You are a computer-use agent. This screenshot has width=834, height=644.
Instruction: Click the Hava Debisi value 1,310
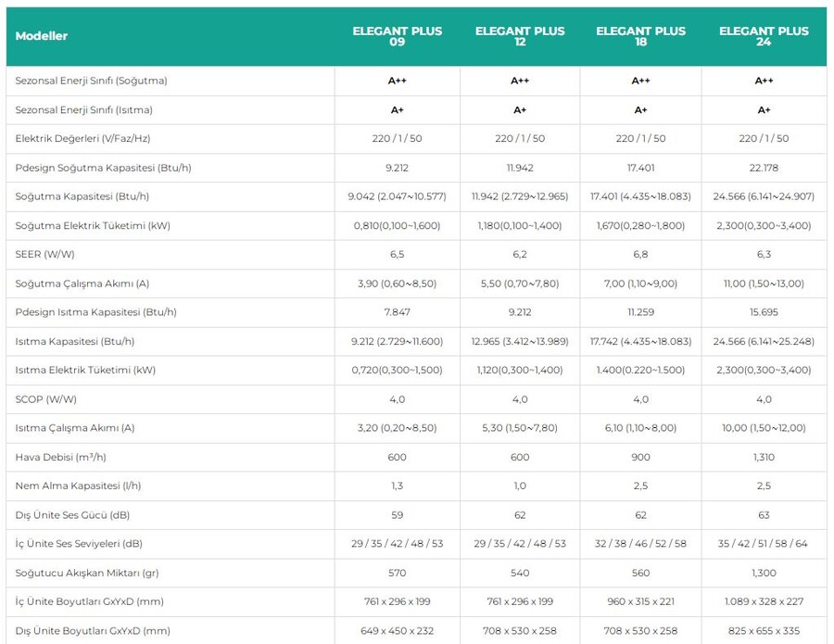coord(764,457)
